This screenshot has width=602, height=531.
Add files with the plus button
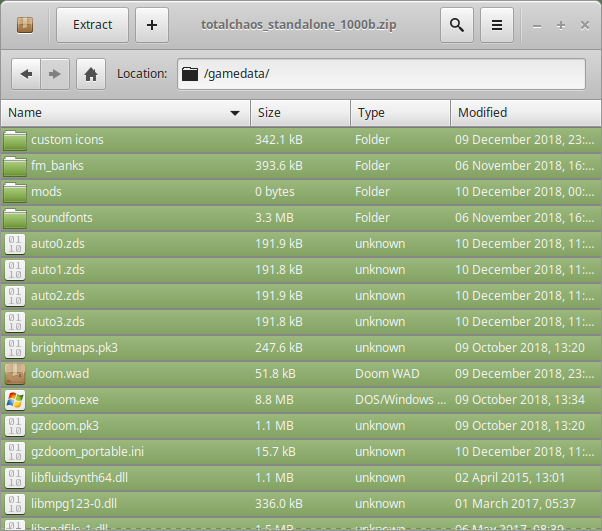[x=152, y=25]
